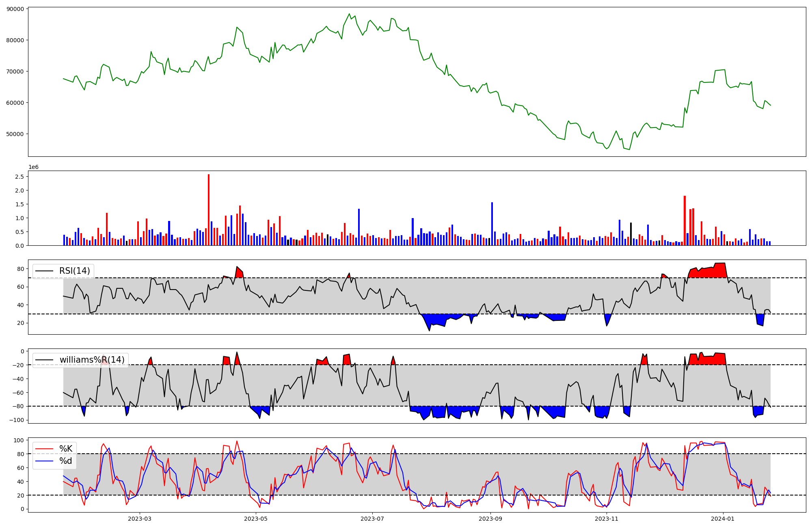Click the 2023-05 x-axis date label
Screen dimensions: 812x528
[x=256, y=519]
